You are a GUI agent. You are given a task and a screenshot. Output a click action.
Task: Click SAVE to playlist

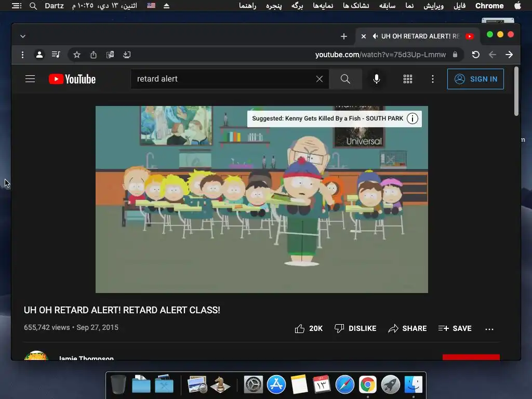(455, 328)
